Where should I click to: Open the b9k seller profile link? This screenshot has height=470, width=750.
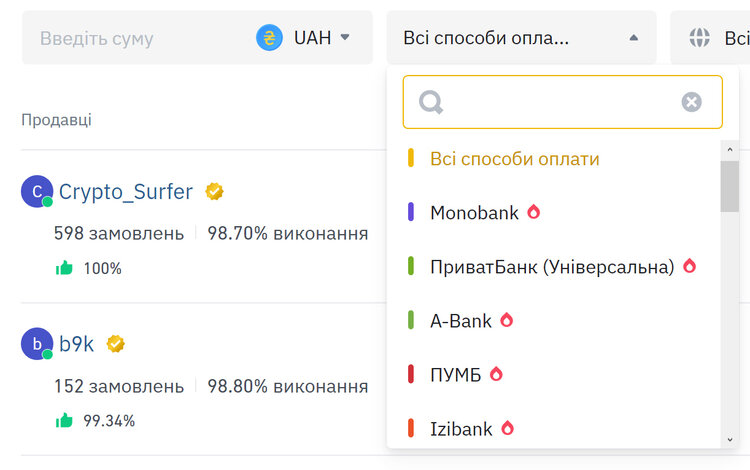[x=77, y=344]
